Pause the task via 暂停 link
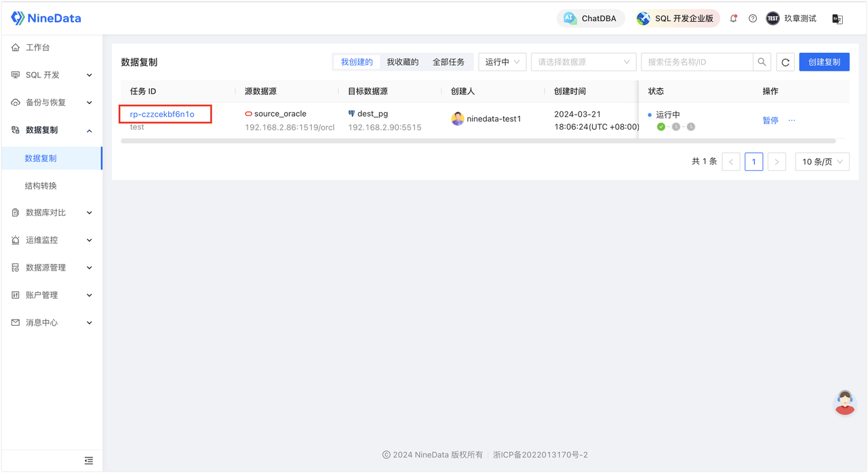 pyautogui.click(x=770, y=119)
